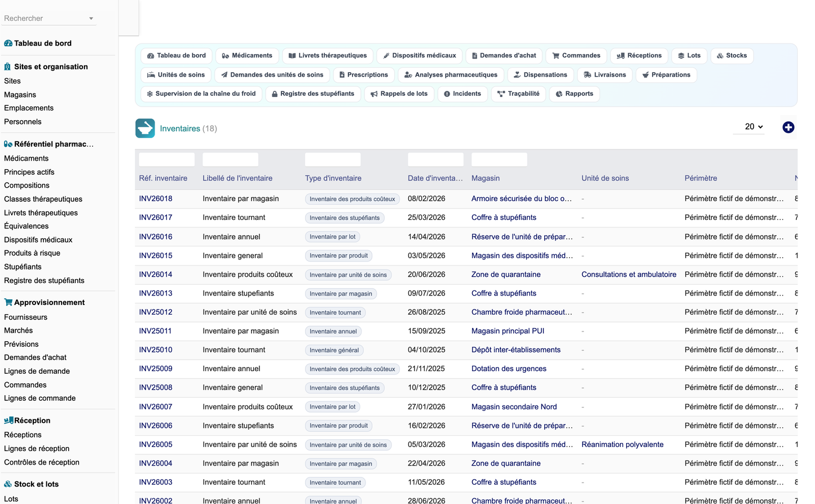Sort by Réf. inventaire column header

(x=163, y=178)
